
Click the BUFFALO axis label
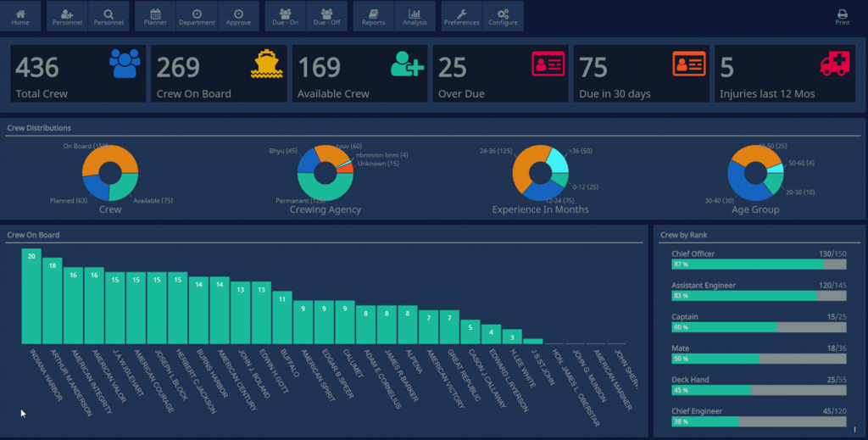pos(290,363)
